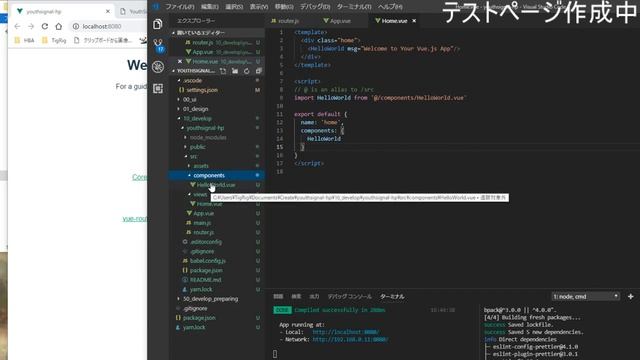
Task: Click browser forward arrow
Action: pos(31,27)
